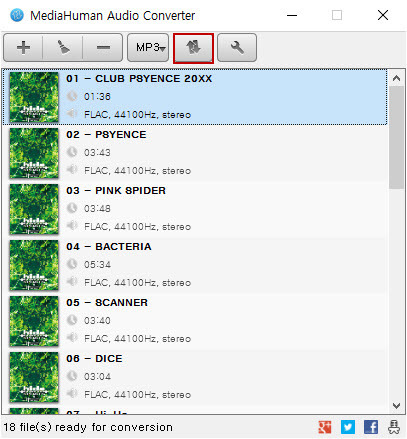This screenshot has width=407, height=439.
Task: Click the Clear list broom icon
Action: click(x=63, y=48)
